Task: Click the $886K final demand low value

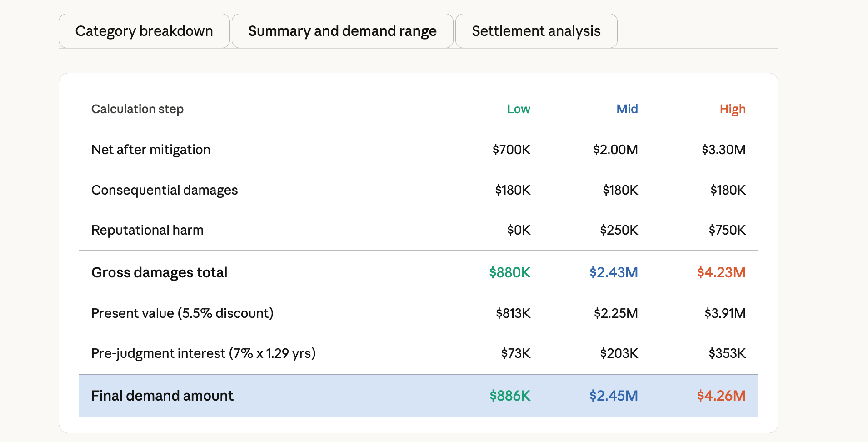Action: click(509, 396)
